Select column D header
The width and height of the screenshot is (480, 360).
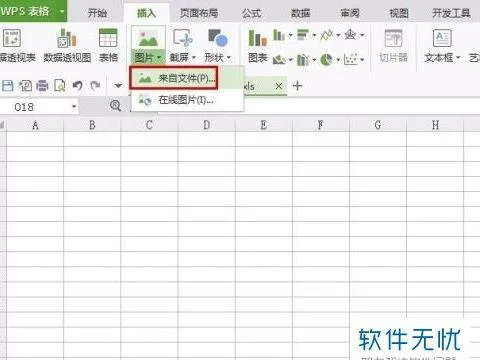click(206, 125)
